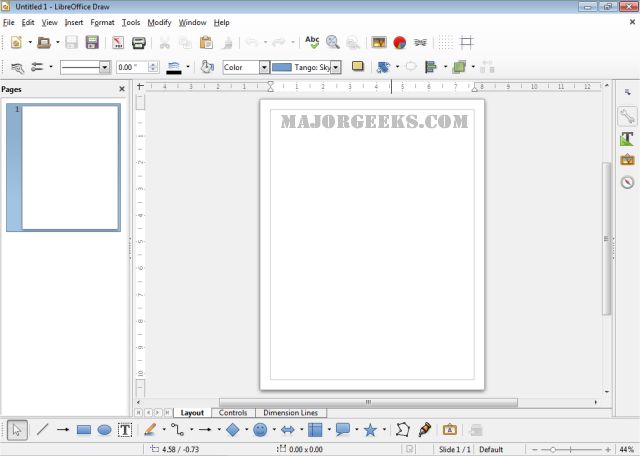Select the Layout layer tab
640x456 pixels.
pos(192,413)
